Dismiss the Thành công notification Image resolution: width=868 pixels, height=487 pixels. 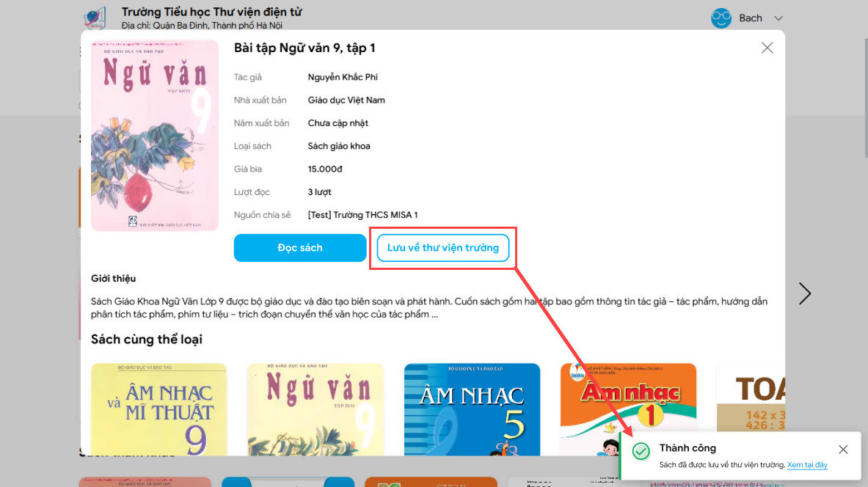click(x=842, y=450)
